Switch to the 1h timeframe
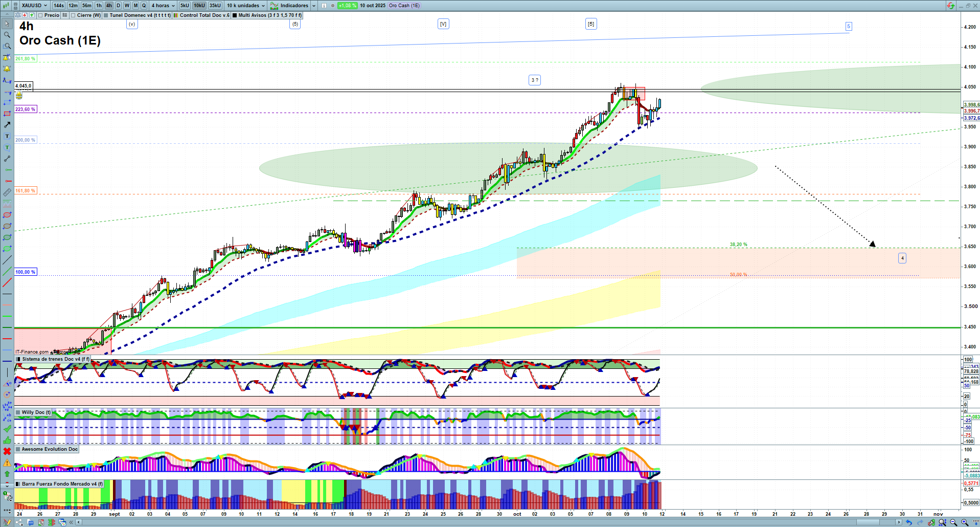 (99, 6)
